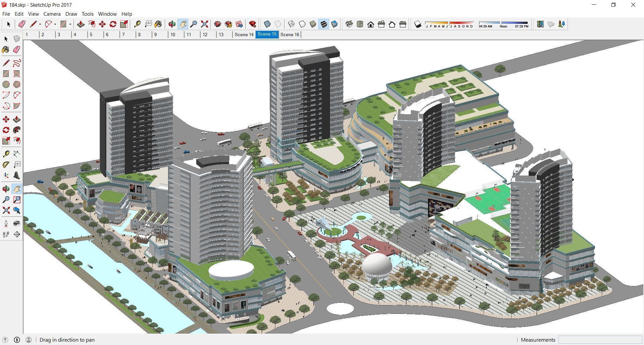Image resolution: width=644 pixels, height=345 pixels.
Task: Activate the Follow Me tool
Action: tap(16, 130)
